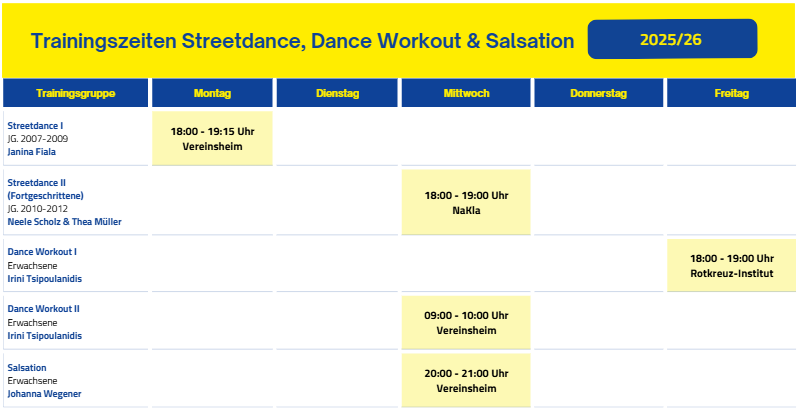Select the 18:00 - 19:00 NaKla slot
This screenshot has height=412, width=800.
(466, 202)
